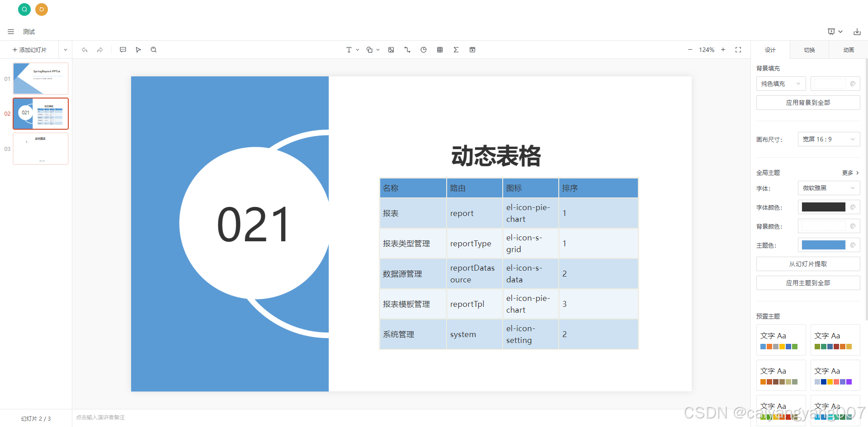The height and width of the screenshot is (427, 868).
Task: Click the formula (Σ) insert icon
Action: tap(456, 50)
